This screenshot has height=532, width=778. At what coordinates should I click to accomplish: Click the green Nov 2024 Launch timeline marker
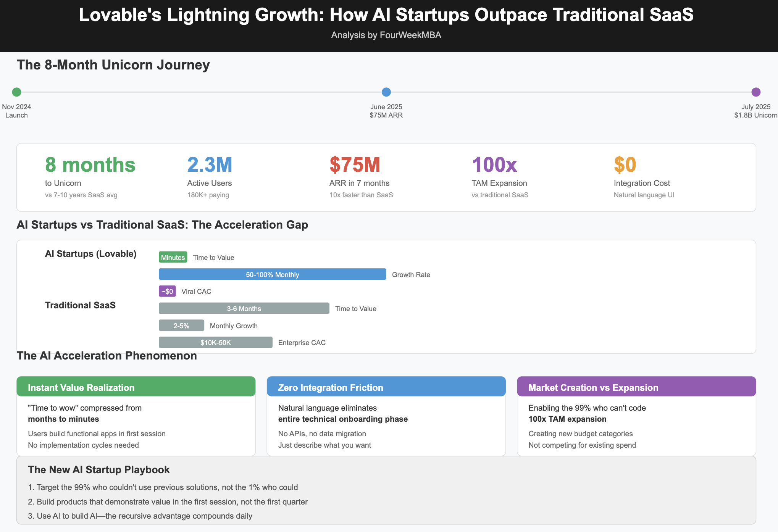click(x=17, y=92)
